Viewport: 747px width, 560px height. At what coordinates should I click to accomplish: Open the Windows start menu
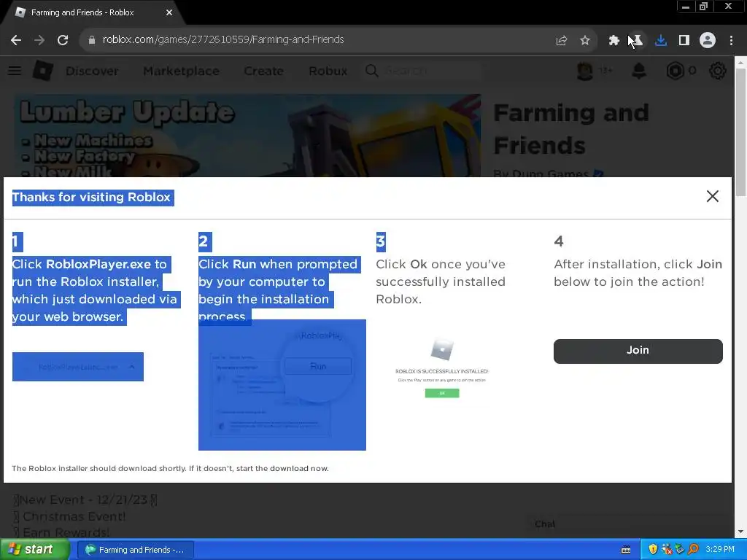tap(34, 550)
